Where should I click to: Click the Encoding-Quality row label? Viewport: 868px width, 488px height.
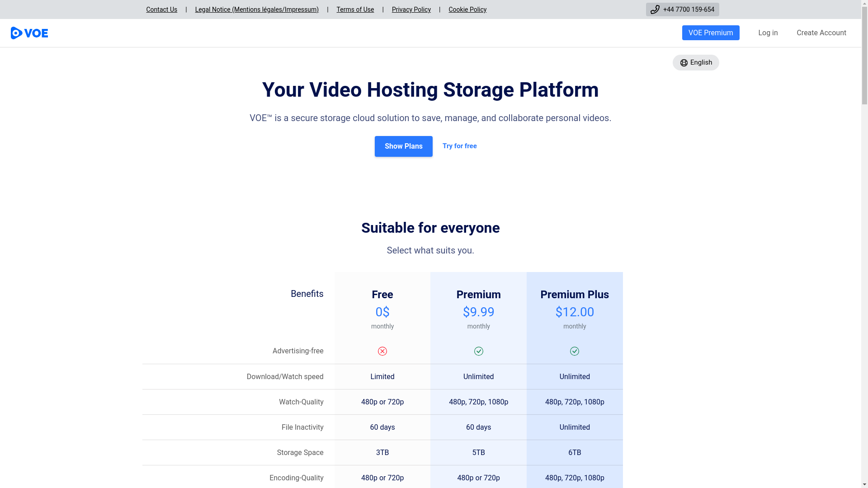[x=297, y=478]
